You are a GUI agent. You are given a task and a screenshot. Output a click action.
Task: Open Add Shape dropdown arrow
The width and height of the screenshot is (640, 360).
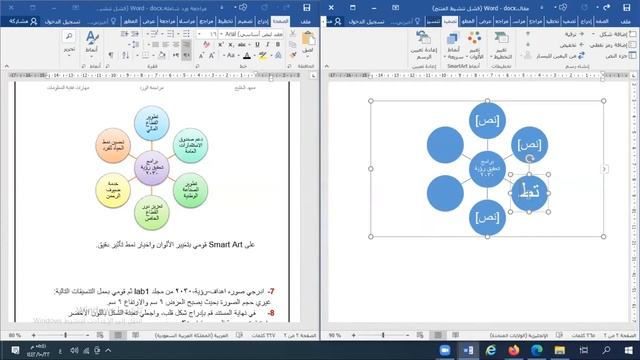593,34
